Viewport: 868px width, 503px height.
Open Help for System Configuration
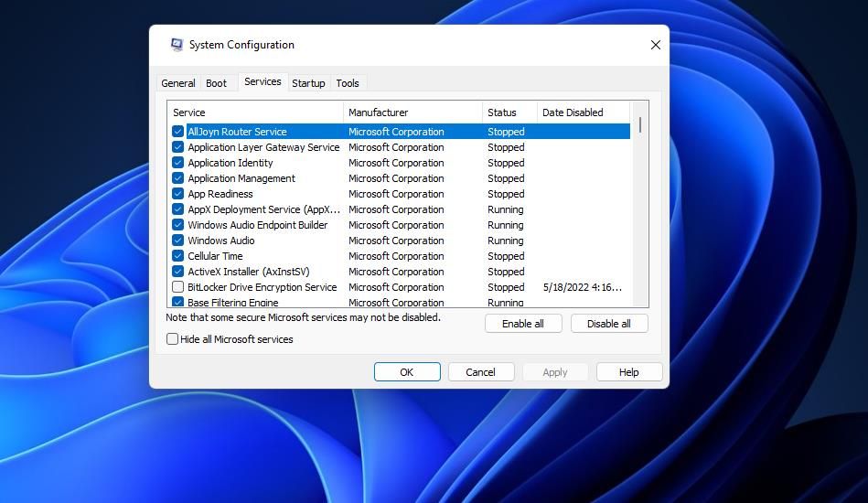pyautogui.click(x=628, y=372)
